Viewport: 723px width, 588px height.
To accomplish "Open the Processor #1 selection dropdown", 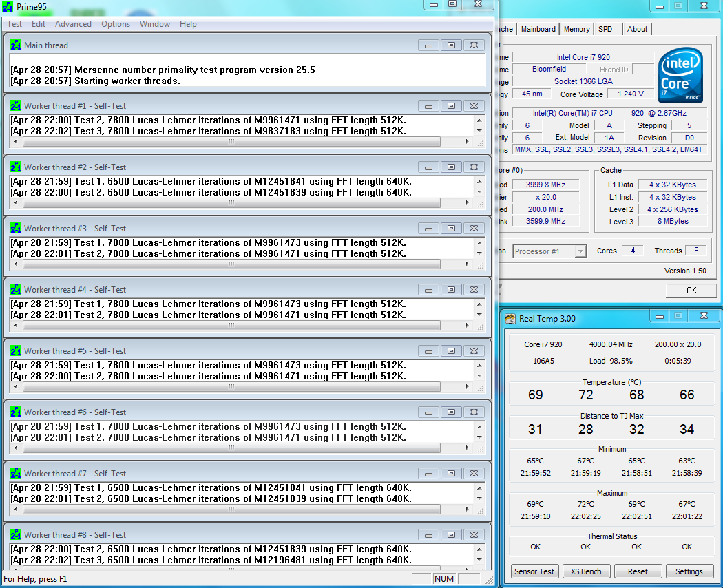I will (549, 251).
